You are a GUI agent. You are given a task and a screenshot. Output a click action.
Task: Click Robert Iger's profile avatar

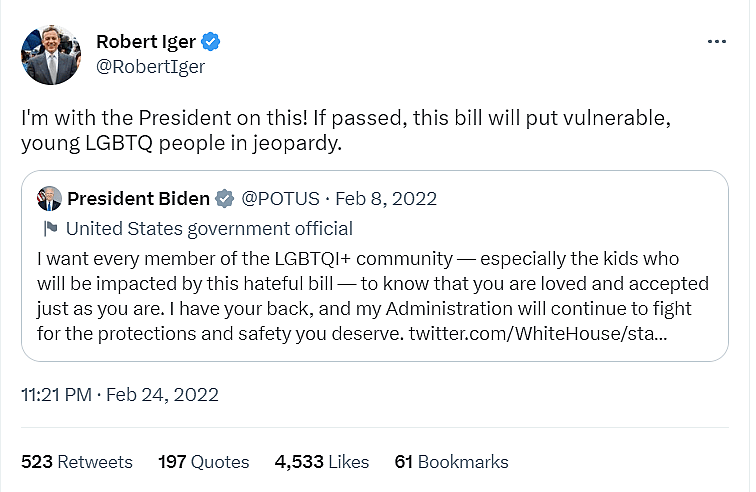[x=50, y=54]
